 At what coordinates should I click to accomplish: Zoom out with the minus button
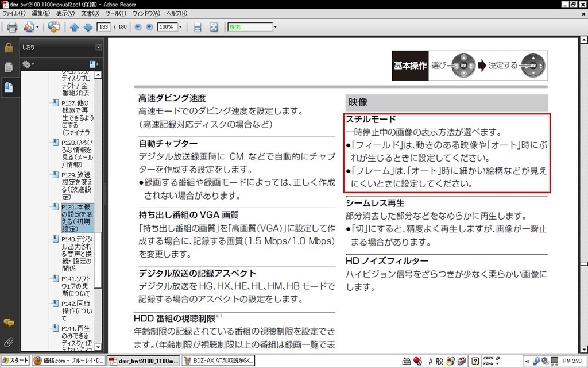click(138, 27)
